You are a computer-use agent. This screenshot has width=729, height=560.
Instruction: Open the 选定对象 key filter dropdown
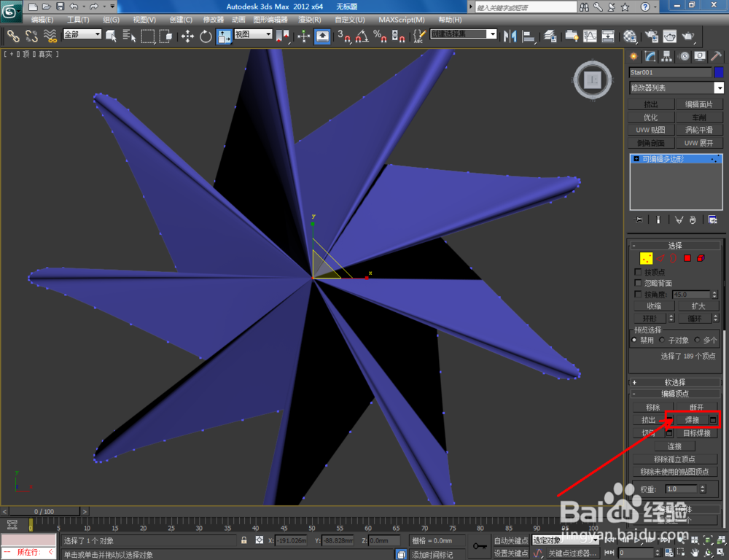[x=565, y=540]
